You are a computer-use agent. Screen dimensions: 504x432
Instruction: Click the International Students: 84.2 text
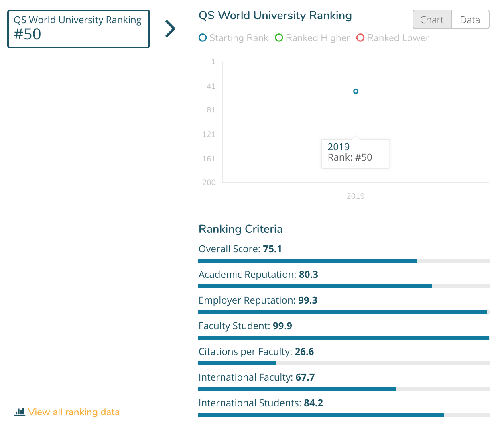(x=261, y=403)
